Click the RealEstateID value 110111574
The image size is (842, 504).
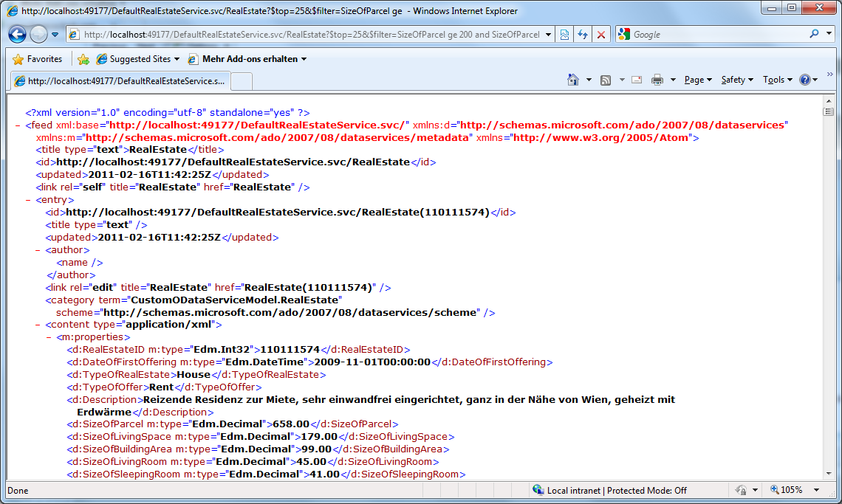tap(290, 350)
